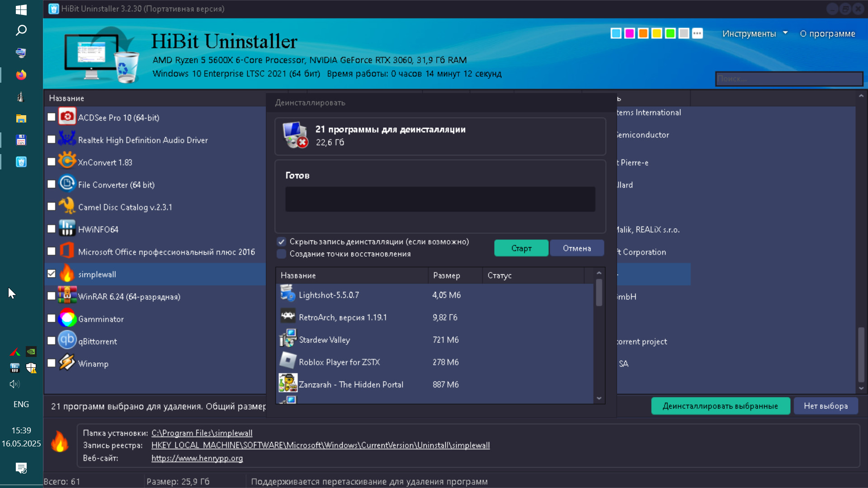
Task: Open Firefox from the taskbar
Action: 21,75
